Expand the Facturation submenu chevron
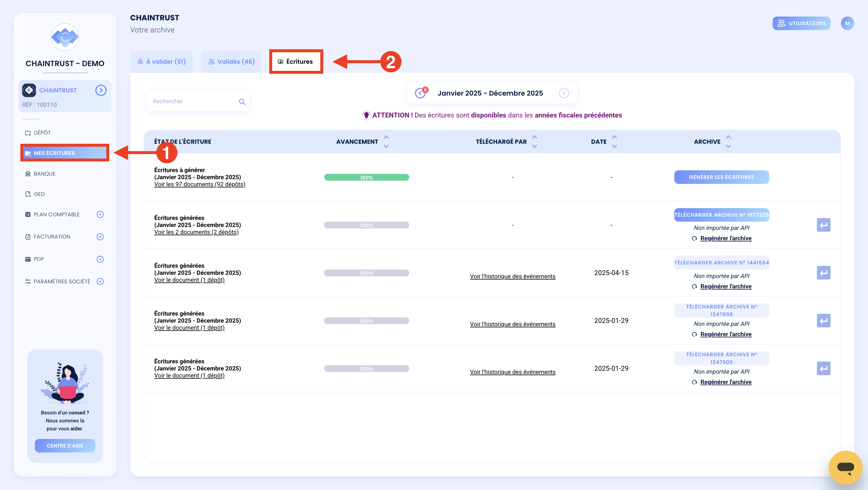Viewport: 868px width, 490px height. (100, 236)
